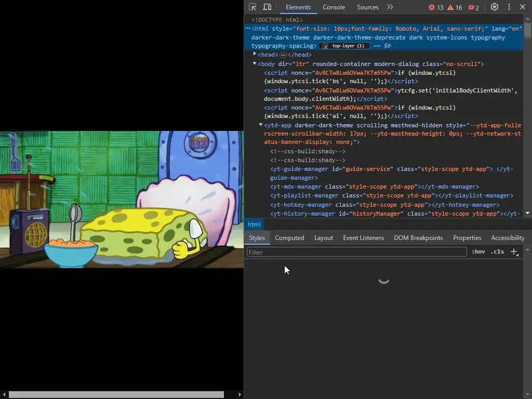This screenshot has width=532, height=399.
Task: Open the Event Listeners sub-tab
Action: pos(363,238)
